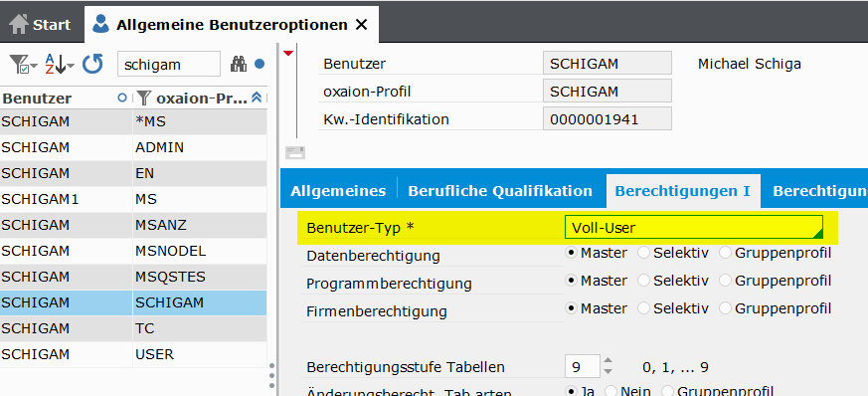Click the 0, 1, ... 9 hint text
Image resolution: width=868 pixels, height=396 pixels.
tap(675, 366)
